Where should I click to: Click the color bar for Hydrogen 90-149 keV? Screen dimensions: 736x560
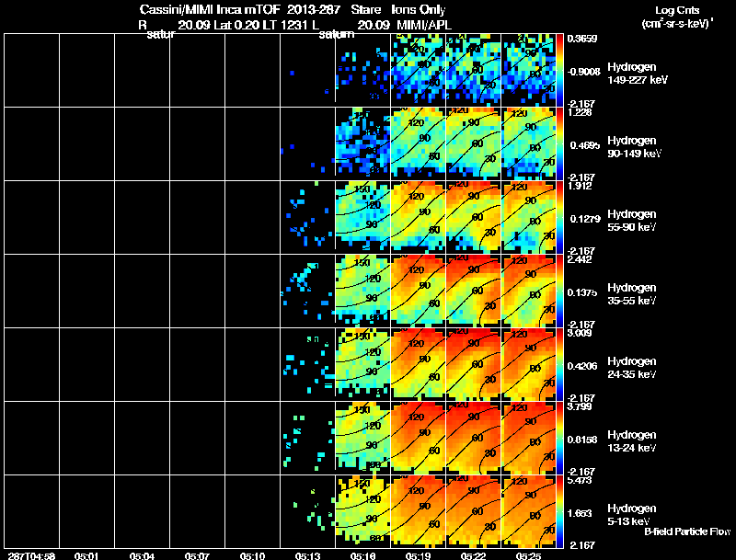click(561, 143)
